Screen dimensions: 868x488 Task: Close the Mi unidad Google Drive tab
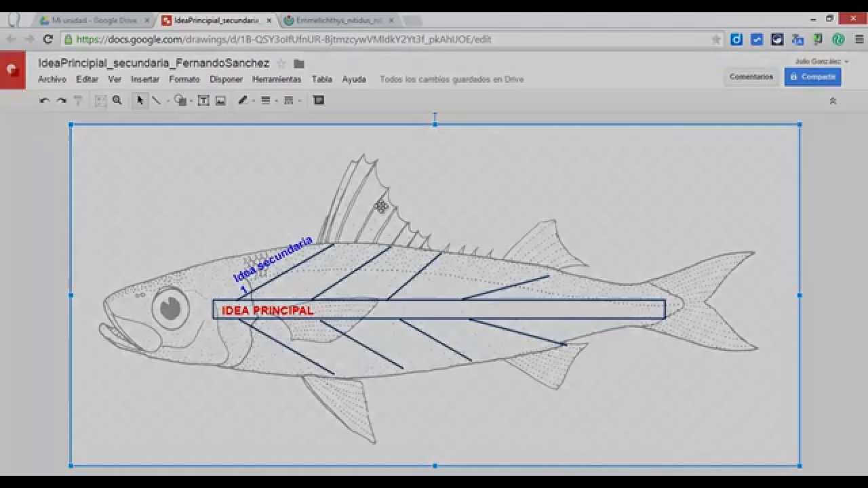point(146,20)
